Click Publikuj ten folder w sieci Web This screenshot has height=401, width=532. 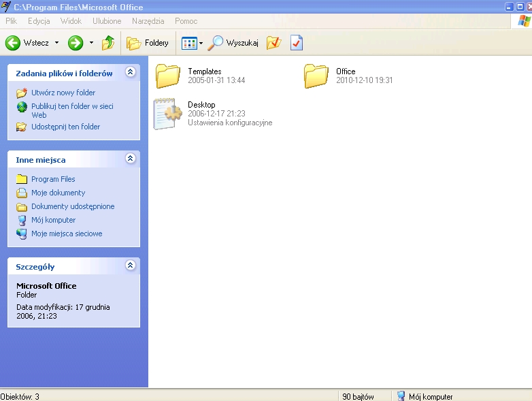pos(72,111)
